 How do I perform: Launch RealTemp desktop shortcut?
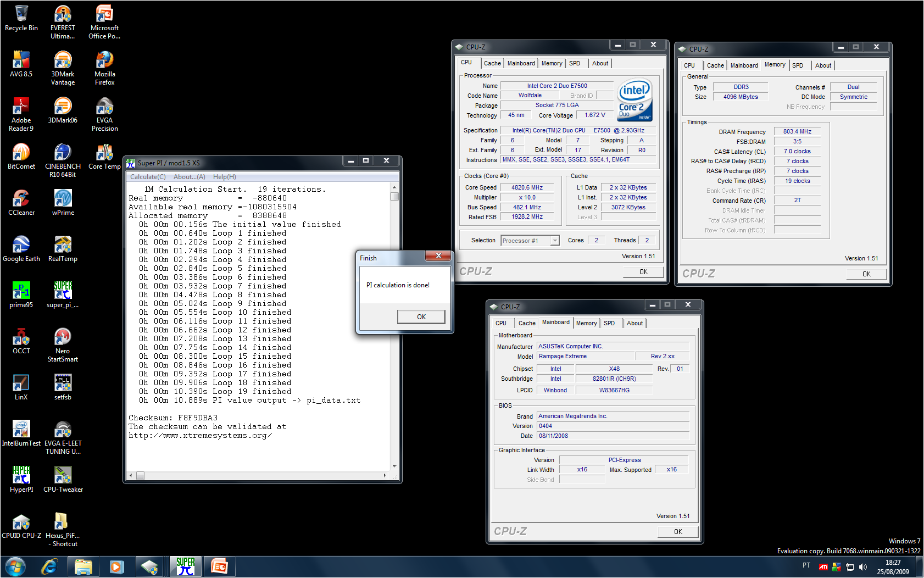click(63, 249)
